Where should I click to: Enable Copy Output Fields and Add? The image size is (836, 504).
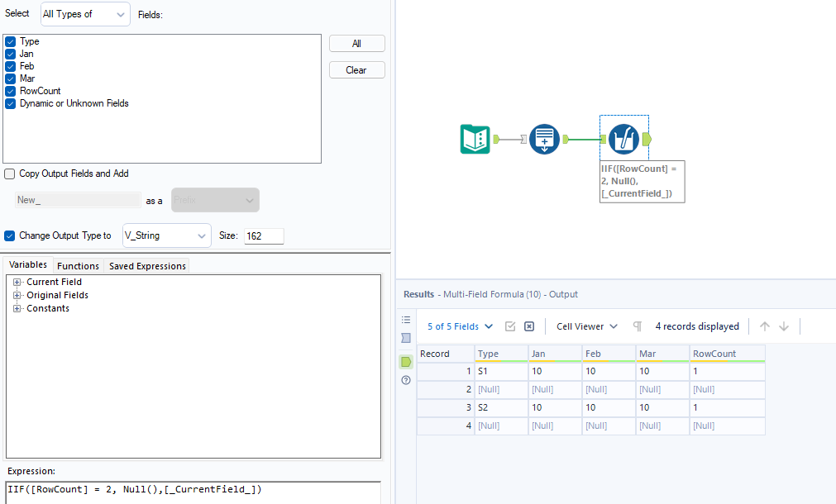(x=11, y=174)
